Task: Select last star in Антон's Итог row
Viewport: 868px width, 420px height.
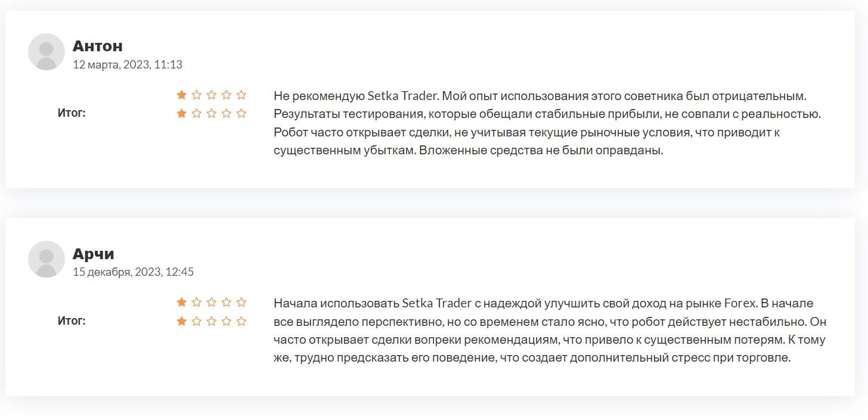Action: pos(241,113)
